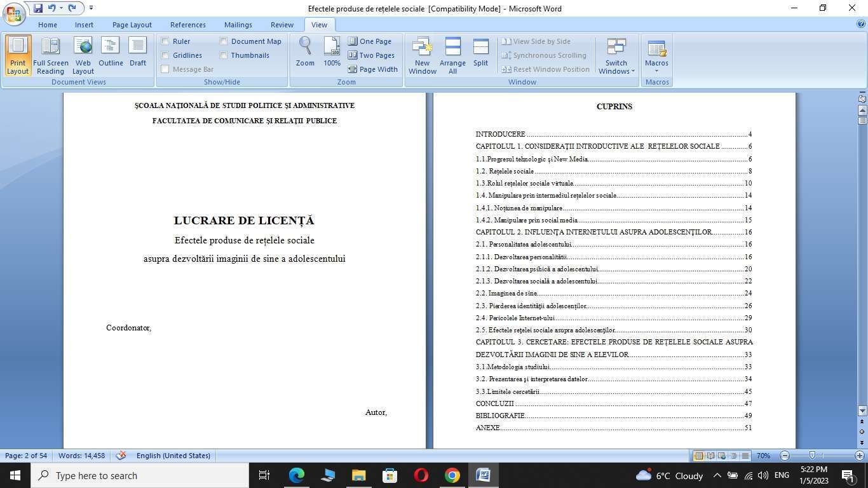868x488 pixels.
Task: Enable the Document Map checkbox
Action: point(224,41)
